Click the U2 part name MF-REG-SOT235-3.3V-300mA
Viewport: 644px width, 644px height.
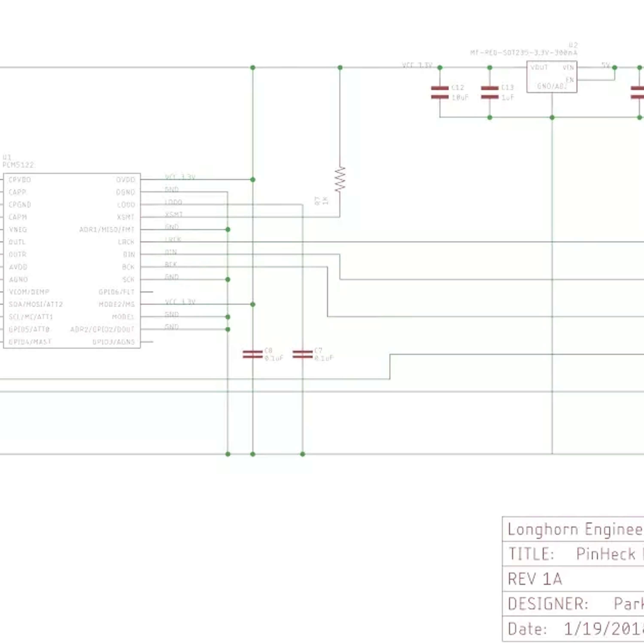point(524,53)
